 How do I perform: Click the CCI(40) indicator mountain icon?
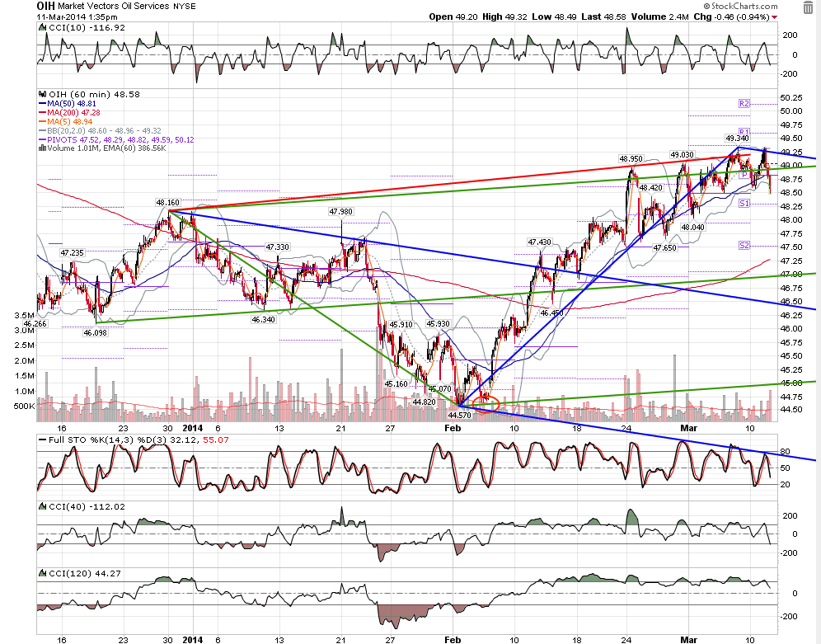click(x=42, y=507)
